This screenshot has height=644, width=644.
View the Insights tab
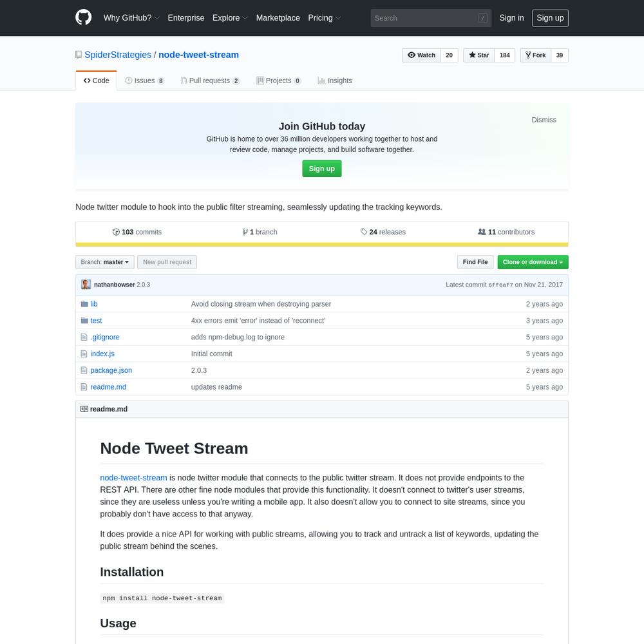coord(335,80)
